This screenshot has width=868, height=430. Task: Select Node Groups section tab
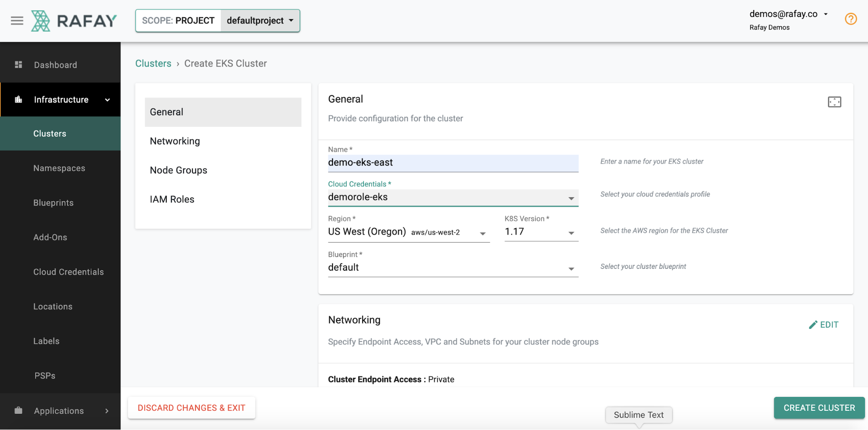178,170
